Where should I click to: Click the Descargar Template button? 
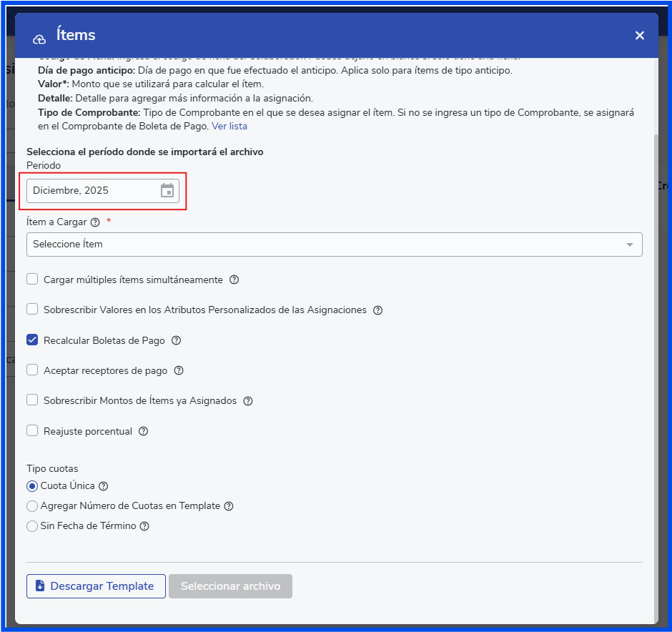point(96,586)
